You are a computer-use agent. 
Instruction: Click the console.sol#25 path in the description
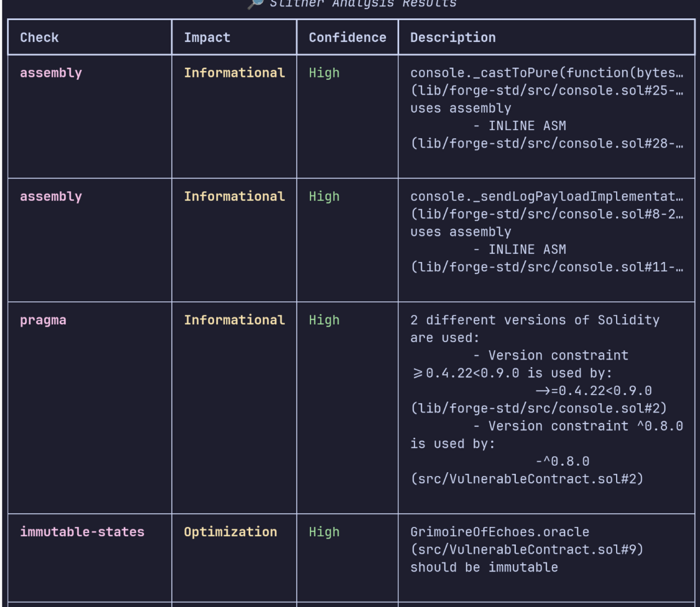pyautogui.click(x=546, y=90)
